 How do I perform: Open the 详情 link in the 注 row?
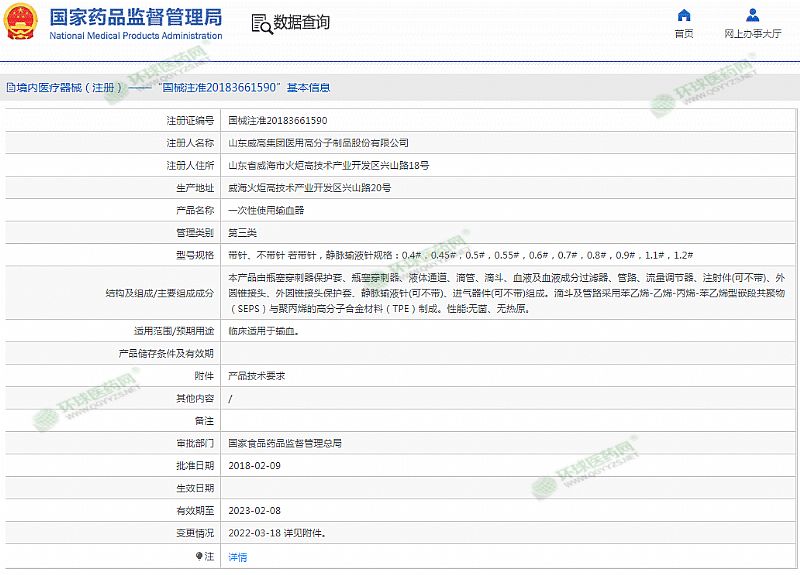click(238, 557)
